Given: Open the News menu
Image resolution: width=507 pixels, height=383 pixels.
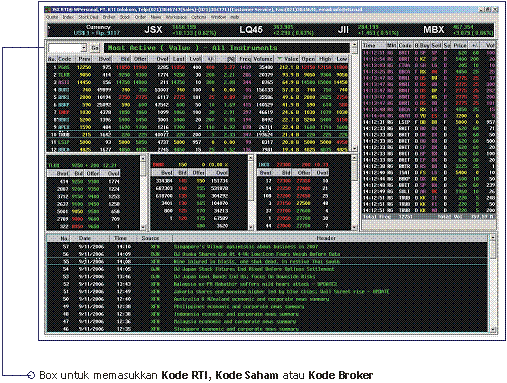Looking at the screenshot, I should [x=156, y=17].
